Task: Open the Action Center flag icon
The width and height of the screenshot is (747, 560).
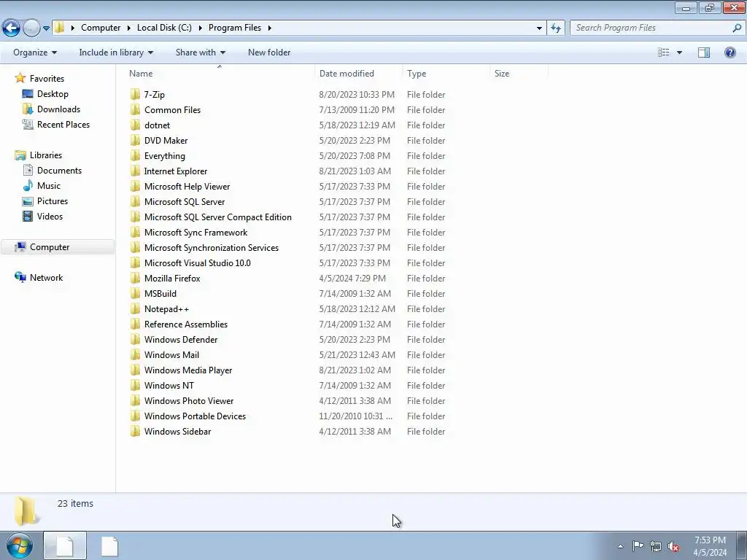Action: [x=638, y=545]
